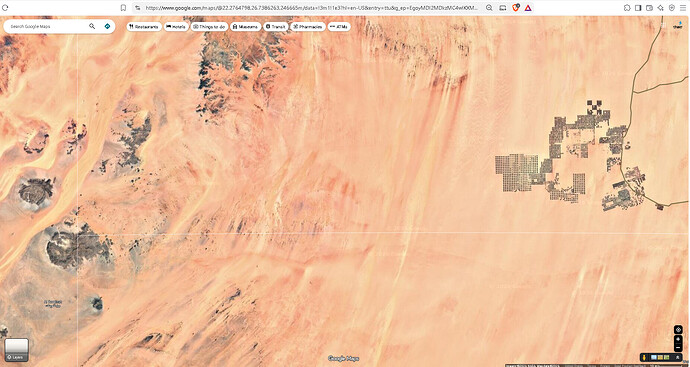Select the Hotels category chip
This screenshot has height=367, width=690.
tap(176, 27)
